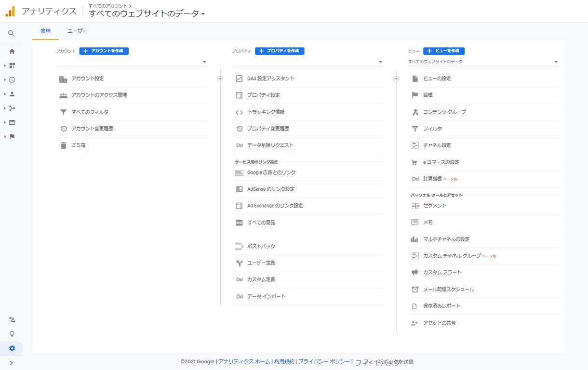The width and height of the screenshot is (588, 370).
Task: Click the link icon for すべての商品
Action: 239,223
